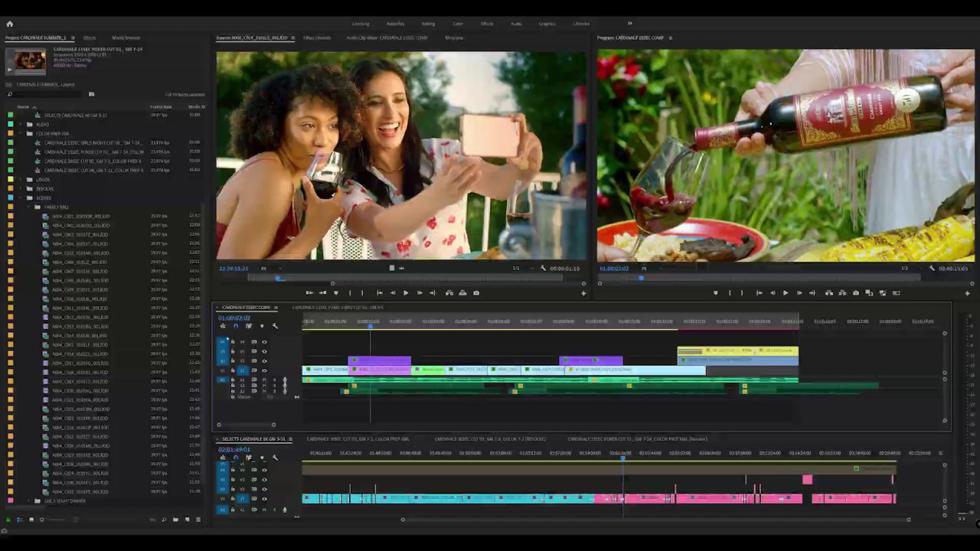980x551 pixels.
Task: Click the New Bin folder icon in Project panel
Action: (175, 520)
